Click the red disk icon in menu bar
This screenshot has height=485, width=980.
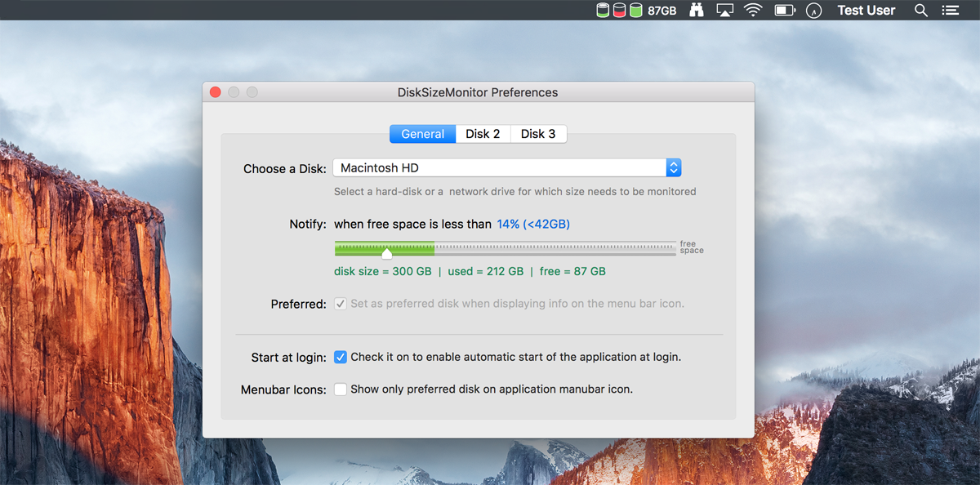click(619, 11)
